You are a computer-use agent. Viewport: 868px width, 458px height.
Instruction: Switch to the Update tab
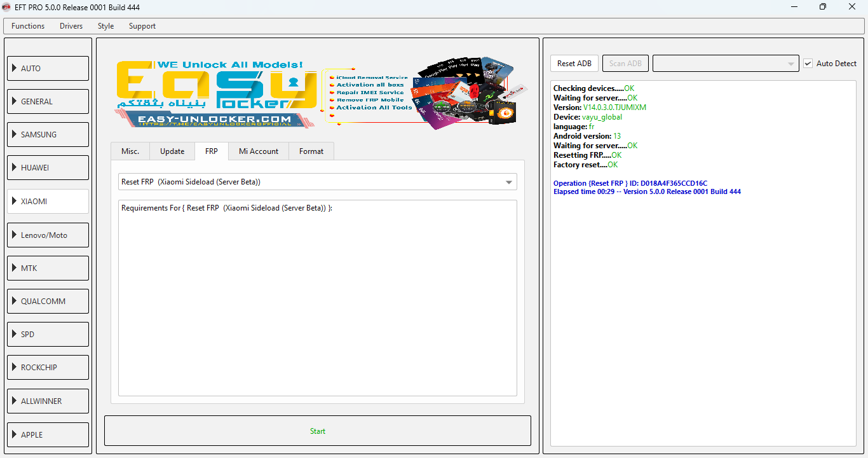(172, 151)
